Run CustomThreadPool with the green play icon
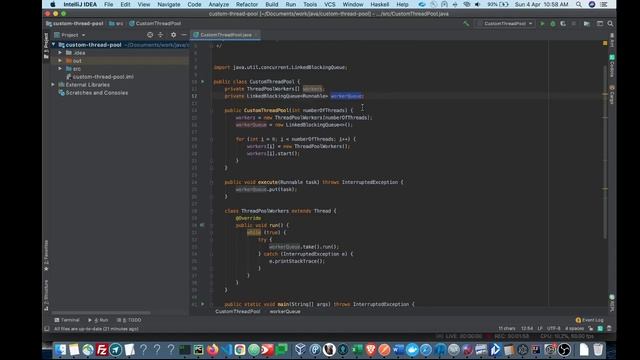This screenshot has height=360, width=640. 542,24
